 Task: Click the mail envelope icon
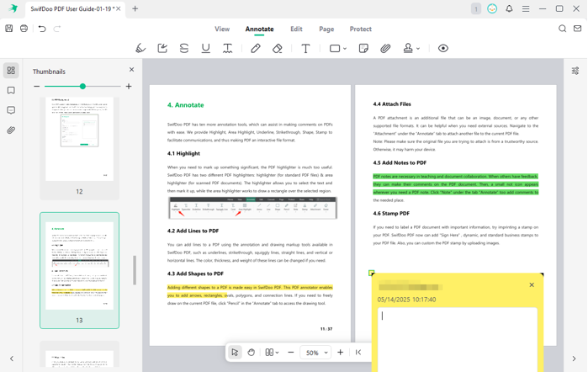coord(578,29)
